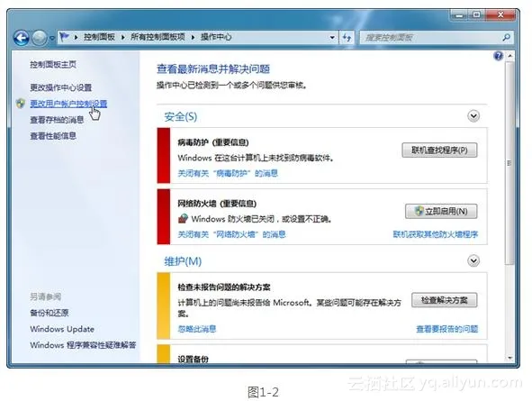
Task: Open 查看性能信息 link
Action: pos(53,136)
